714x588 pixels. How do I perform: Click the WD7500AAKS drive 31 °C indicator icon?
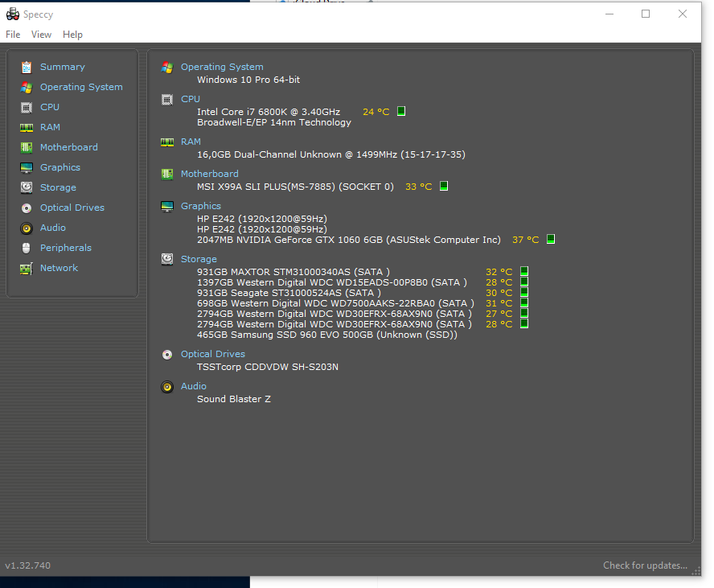click(x=524, y=302)
